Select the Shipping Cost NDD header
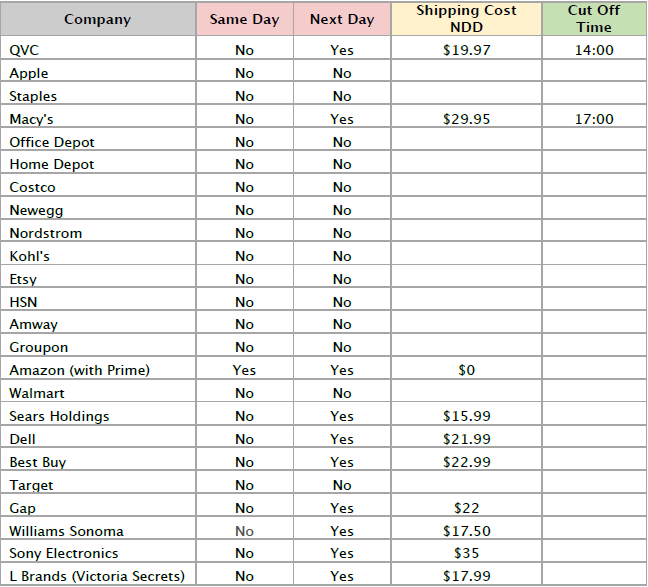This screenshot has width=648, height=587. [x=466, y=19]
